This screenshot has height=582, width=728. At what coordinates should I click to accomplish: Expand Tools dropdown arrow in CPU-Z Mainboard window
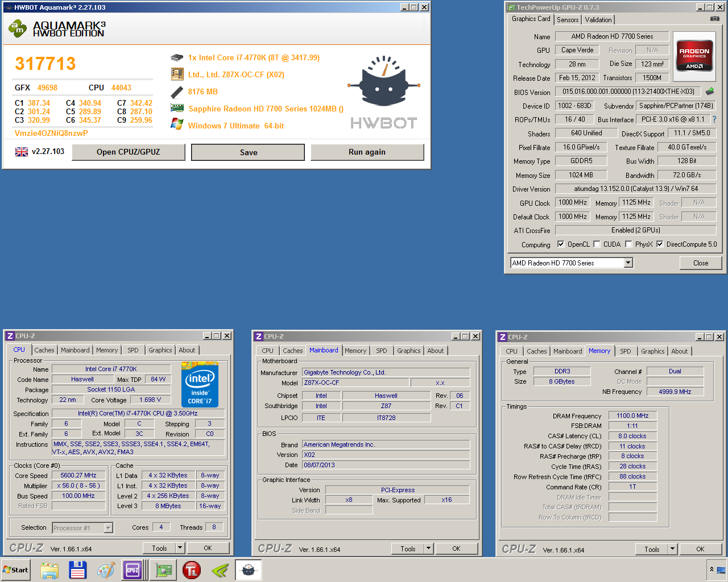click(428, 548)
